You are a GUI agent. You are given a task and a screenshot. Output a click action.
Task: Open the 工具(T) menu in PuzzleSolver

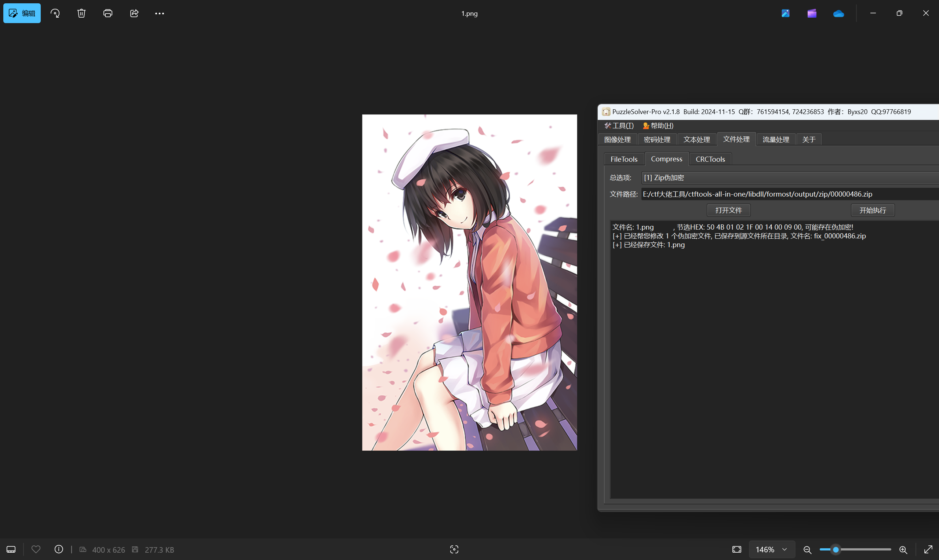point(619,126)
